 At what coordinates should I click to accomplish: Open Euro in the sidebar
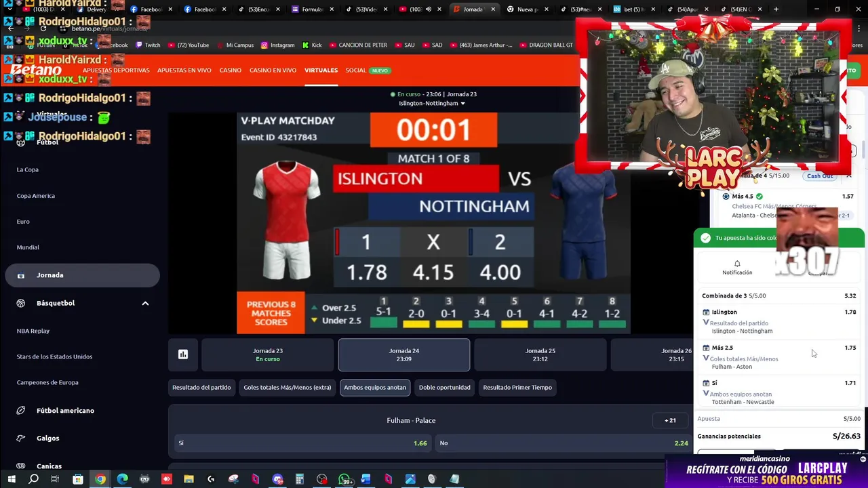point(23,222)
